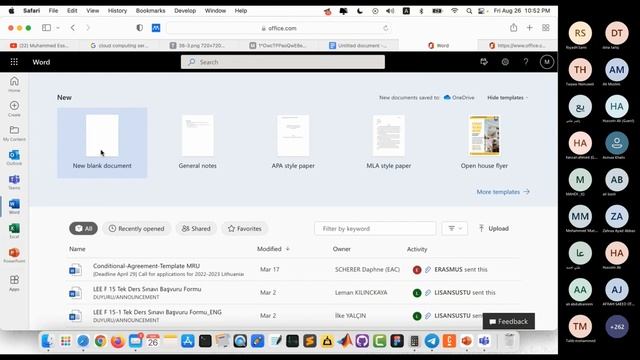Image resolution: width=640 pixels, height=360 pixels.
Task: Open the Safari Develop menu
Action: point(185,11)
